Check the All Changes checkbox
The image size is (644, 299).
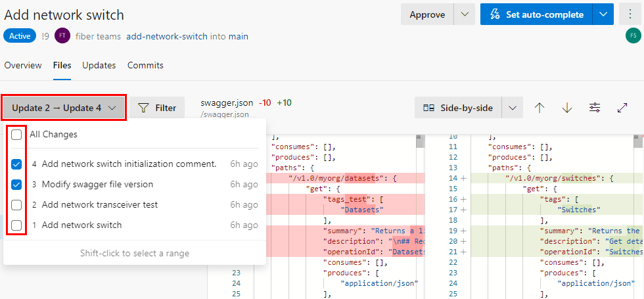click(16, 135)
